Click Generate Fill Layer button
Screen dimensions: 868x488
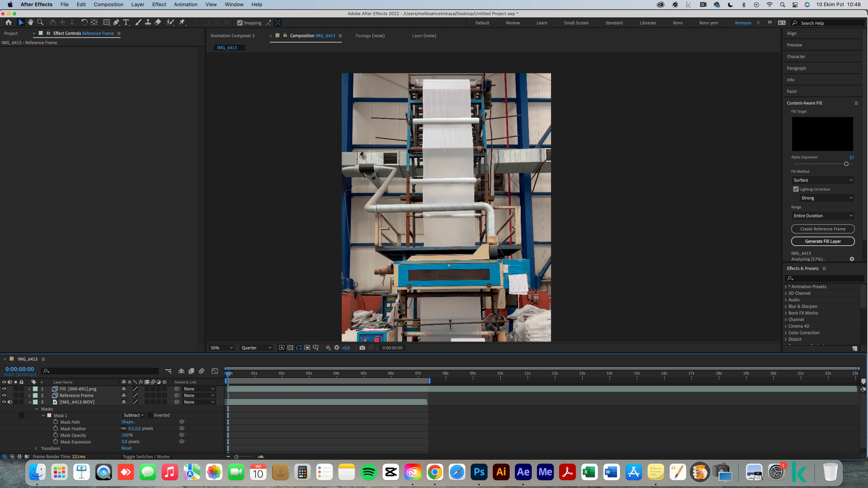[x=822, y=241]
